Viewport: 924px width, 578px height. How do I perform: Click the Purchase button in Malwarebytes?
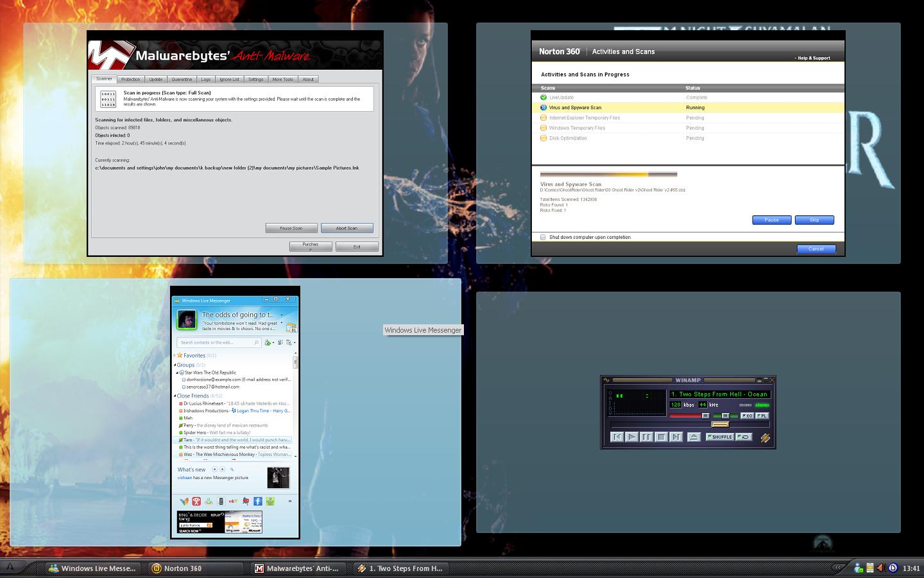(311, 246)
